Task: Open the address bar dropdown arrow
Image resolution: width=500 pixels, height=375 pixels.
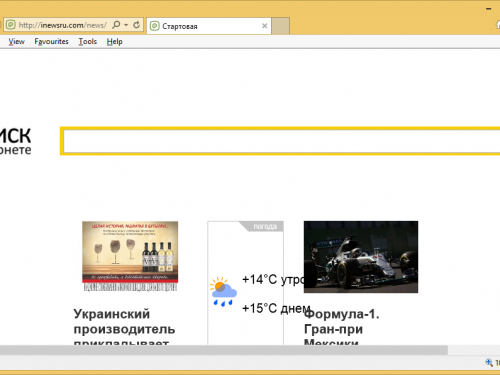Action: coord(126,25)
